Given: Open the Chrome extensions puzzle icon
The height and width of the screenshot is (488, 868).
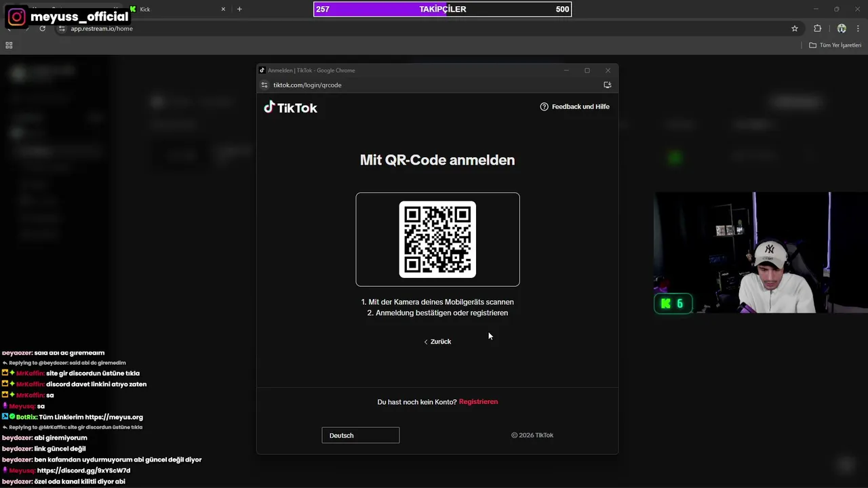Looking at the screenshot, I should click(817, 28).
